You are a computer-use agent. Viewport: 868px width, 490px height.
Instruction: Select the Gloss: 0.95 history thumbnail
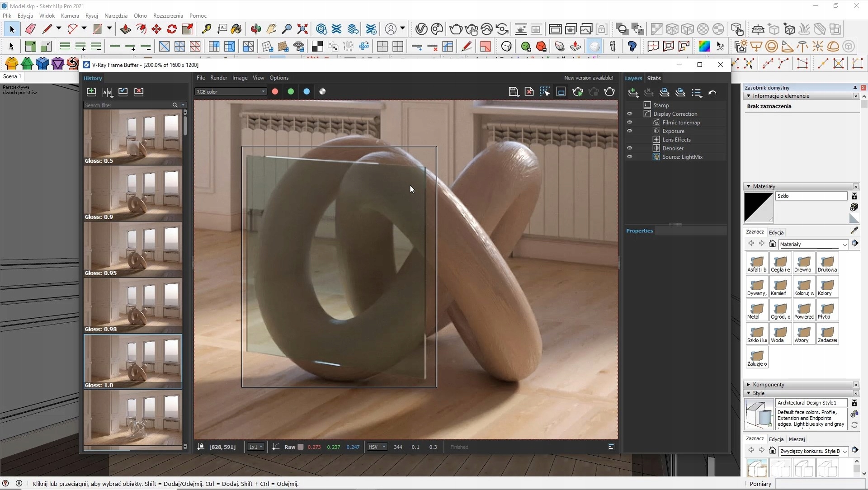click(x=133, y=249)
